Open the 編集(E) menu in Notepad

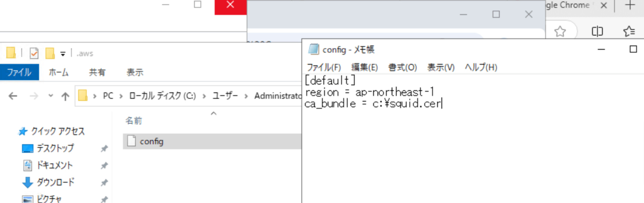pyautogui.click(x=365, y=67)
